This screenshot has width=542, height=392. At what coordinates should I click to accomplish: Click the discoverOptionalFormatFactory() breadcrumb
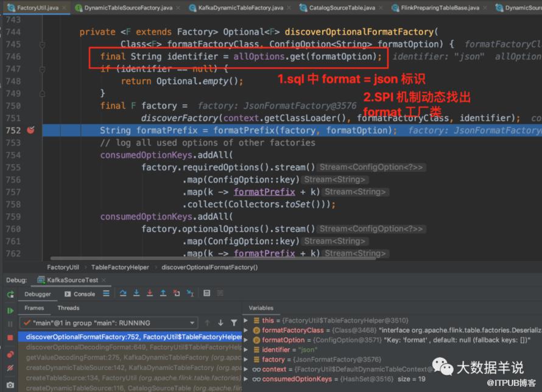click(209, 267)
